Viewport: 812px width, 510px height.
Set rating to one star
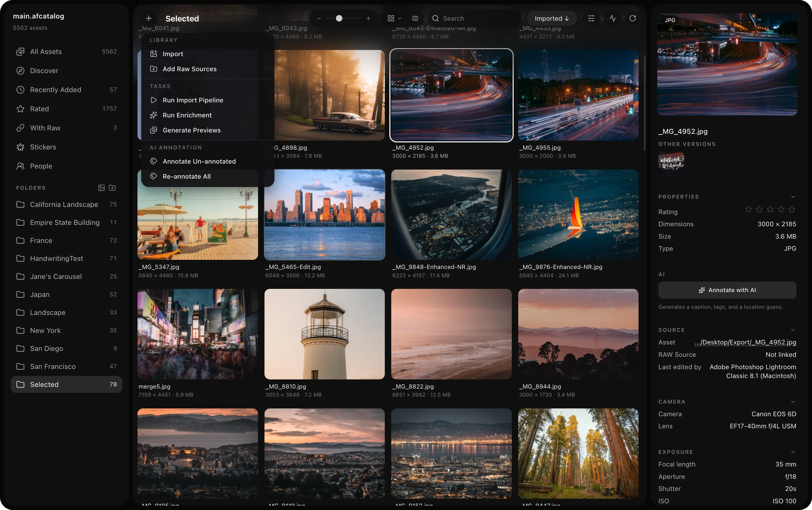749,210
